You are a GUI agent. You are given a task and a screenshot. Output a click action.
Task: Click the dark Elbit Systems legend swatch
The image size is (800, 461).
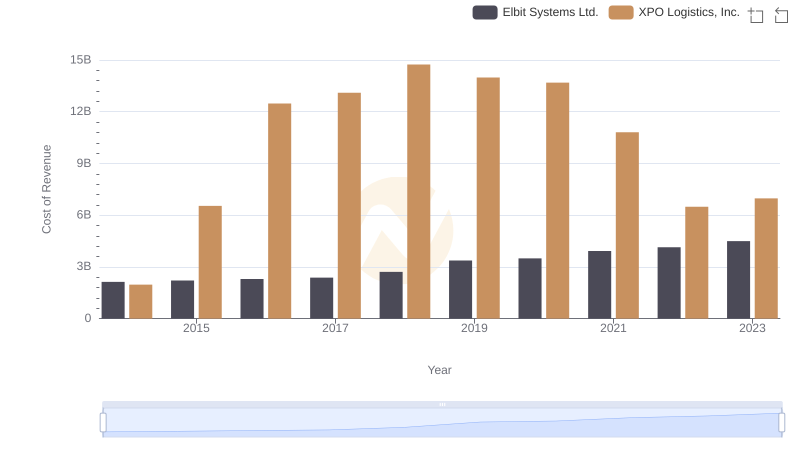(x=485, y=12)
